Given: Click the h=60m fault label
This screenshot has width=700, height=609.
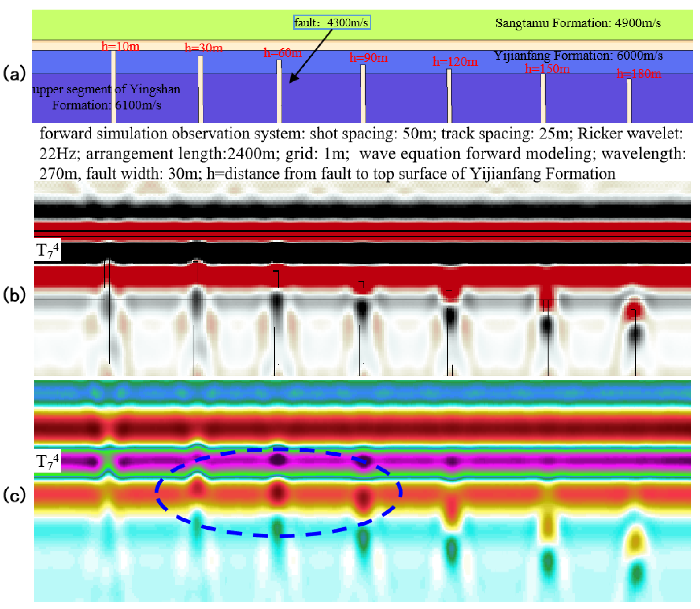Looking at the screenshot, I should point(282,53).
